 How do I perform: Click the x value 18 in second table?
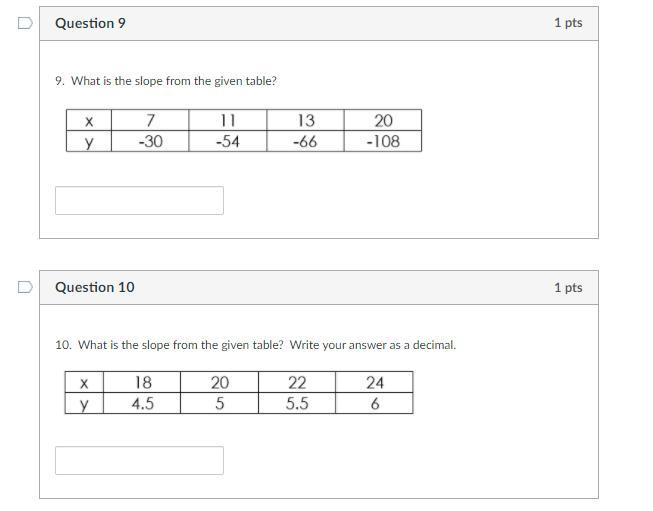click(142, 382)
